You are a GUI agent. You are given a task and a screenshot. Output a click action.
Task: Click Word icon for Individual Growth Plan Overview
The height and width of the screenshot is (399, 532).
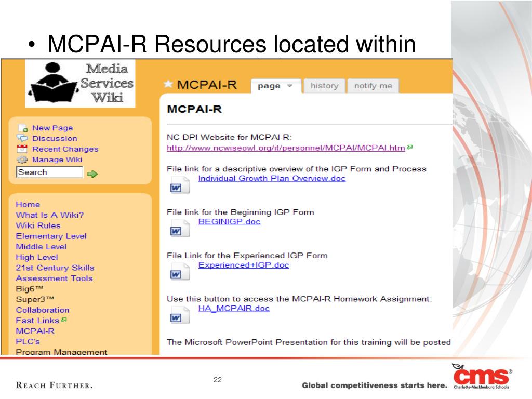[179, 185]
